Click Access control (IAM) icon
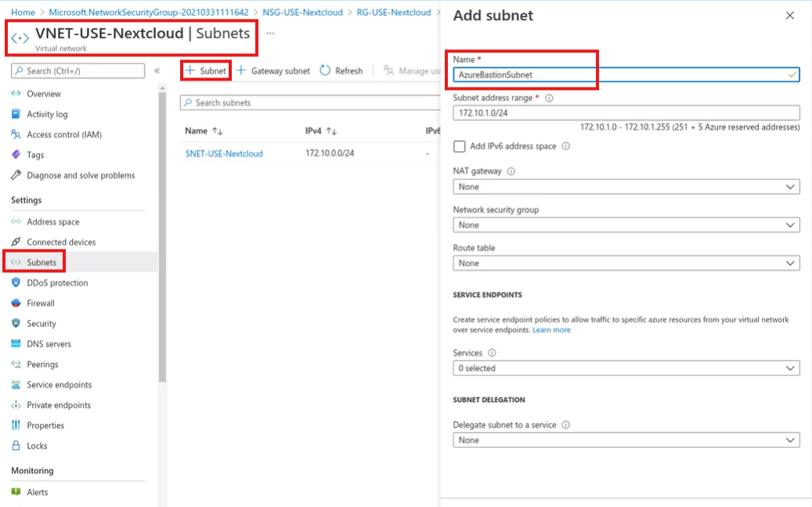The width and height of the screenshot is (812, 507). point(16,135)
